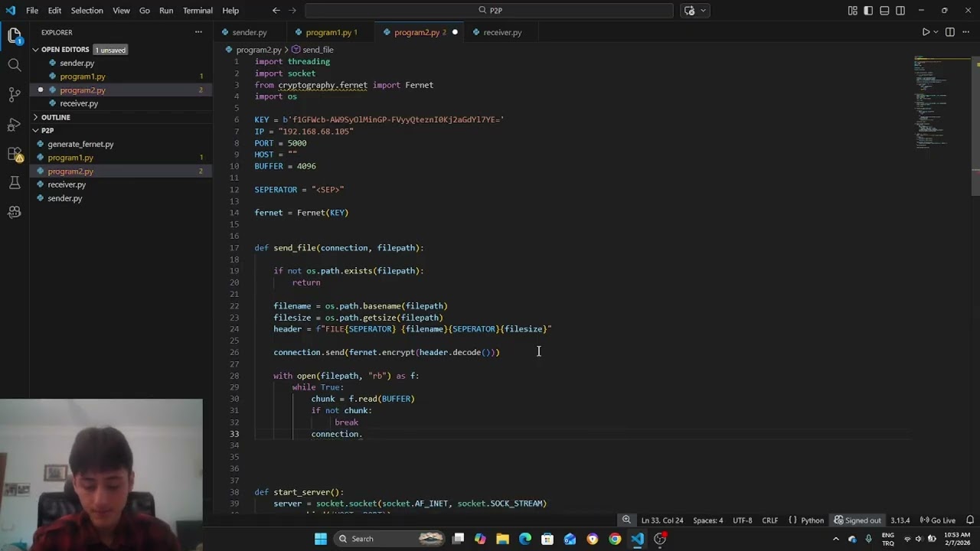Open the Go menu
The width and height of the screenshot is (980, 551).
(x=145, y=11)
